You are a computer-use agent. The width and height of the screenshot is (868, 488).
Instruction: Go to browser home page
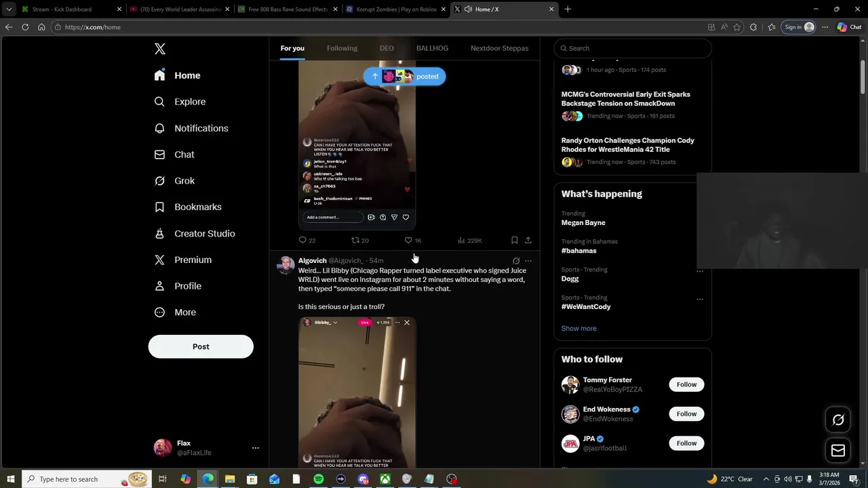[x=41, y=27]
